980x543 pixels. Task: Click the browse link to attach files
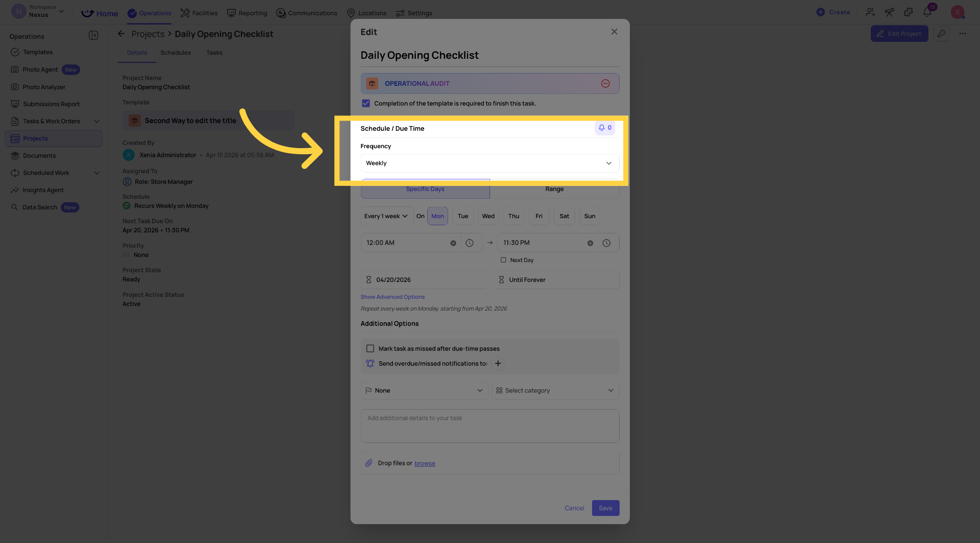(425, 463)
